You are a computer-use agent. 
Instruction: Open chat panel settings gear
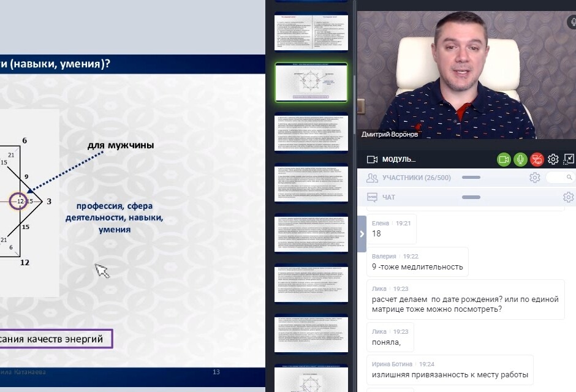(568, 197)
